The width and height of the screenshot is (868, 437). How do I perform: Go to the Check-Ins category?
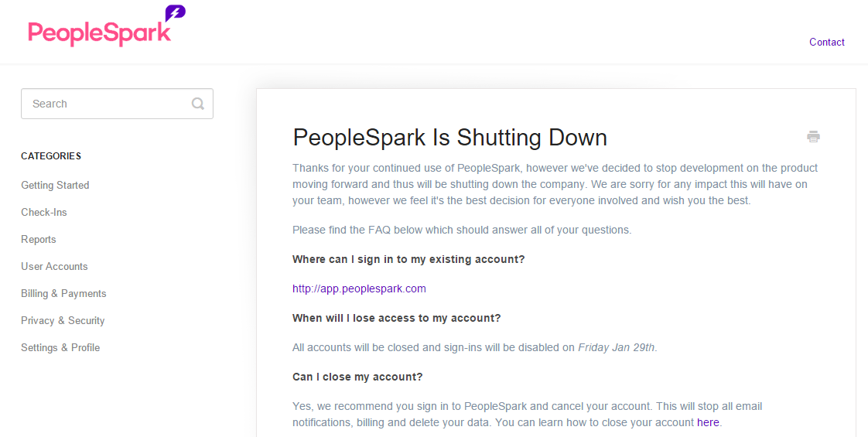(x=44, y=212)
